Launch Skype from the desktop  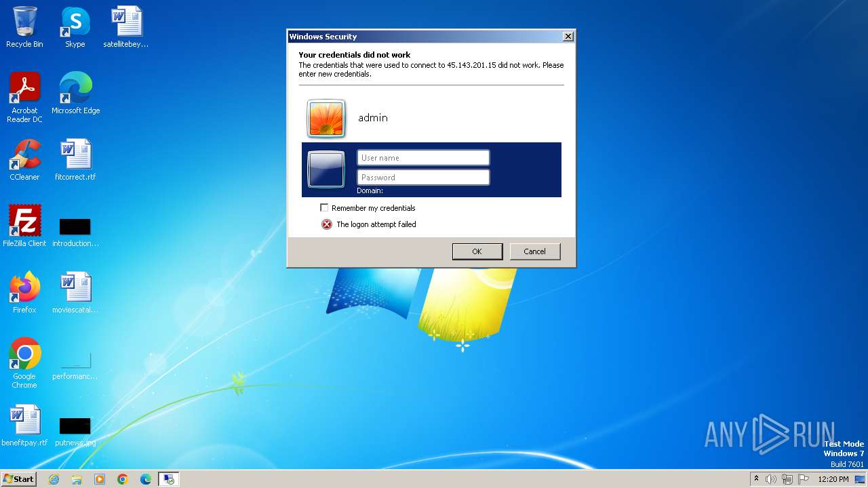coord(75,27)
